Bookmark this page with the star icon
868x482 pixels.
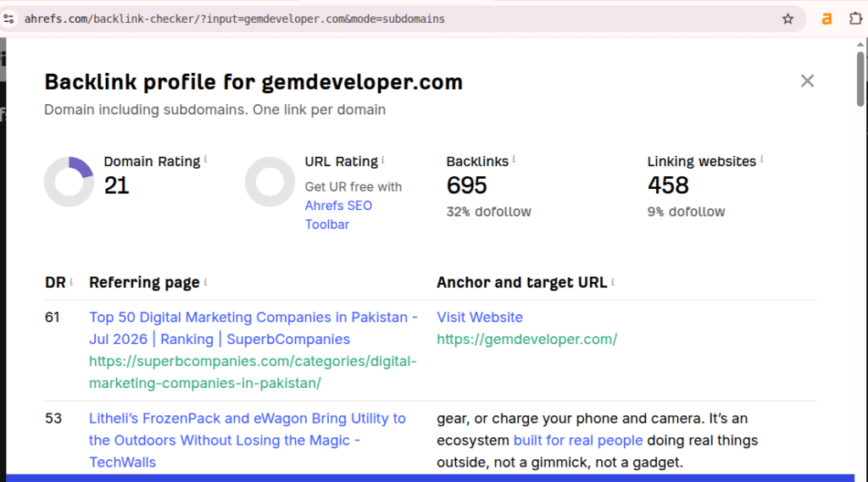(787, 19)
